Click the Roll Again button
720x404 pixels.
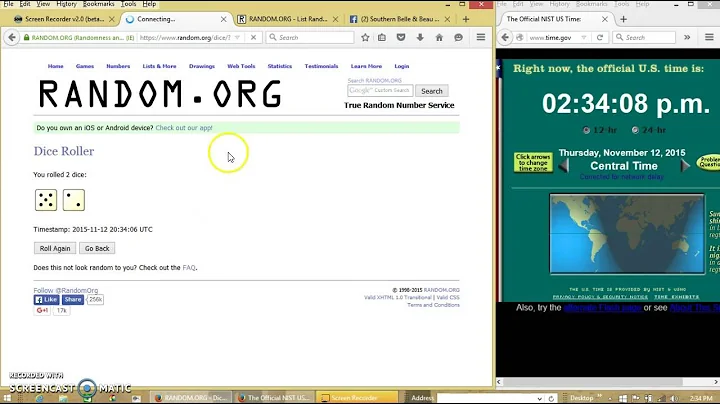pyautogui.click(x=55, y=248)
